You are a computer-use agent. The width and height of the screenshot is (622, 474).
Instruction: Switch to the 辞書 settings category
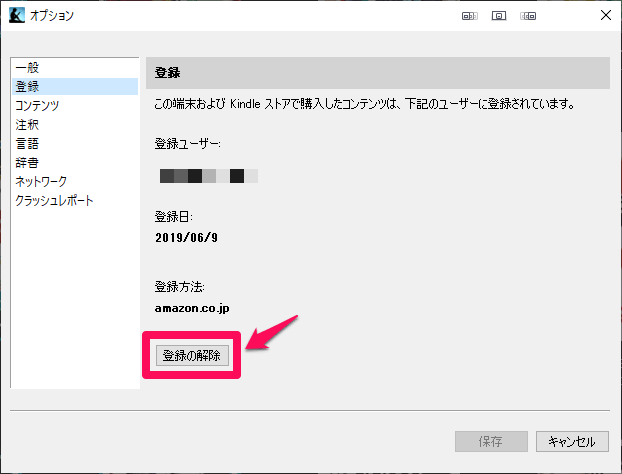(x=75, y=163)
